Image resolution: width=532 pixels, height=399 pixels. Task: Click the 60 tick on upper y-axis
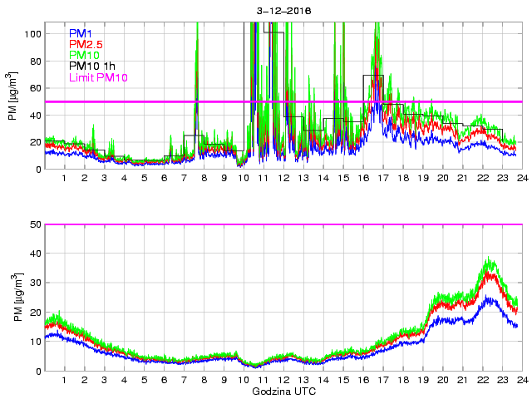pos(36,88)
